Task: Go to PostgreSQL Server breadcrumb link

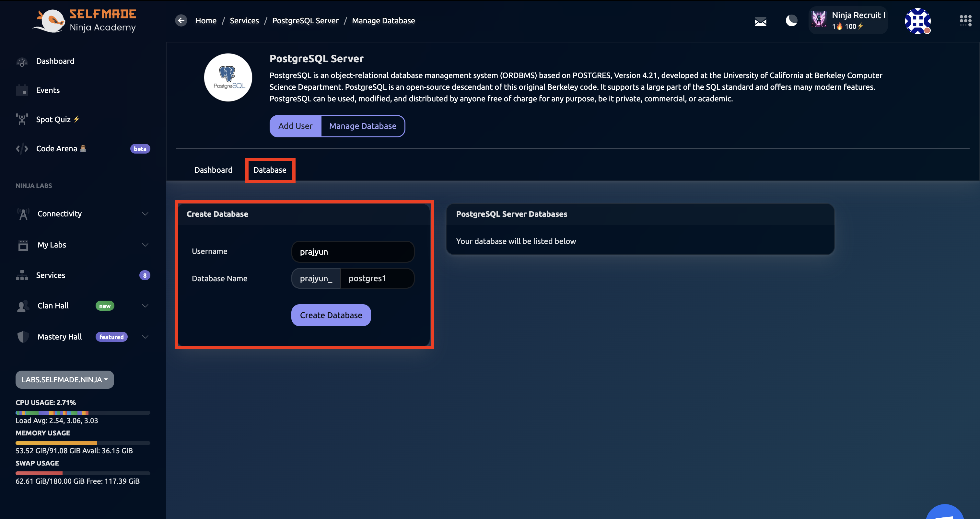Action: coord(305,20)
